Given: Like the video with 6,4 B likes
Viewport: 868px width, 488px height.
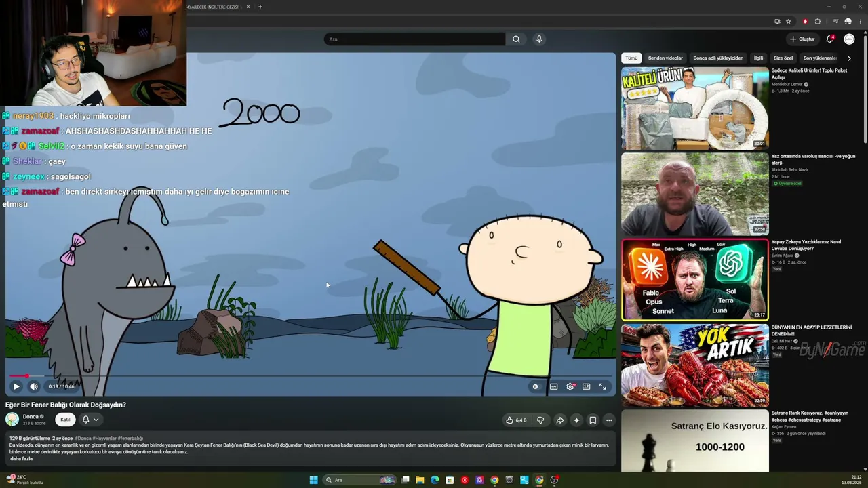Looking at the screenshot, I should point(516,420).
